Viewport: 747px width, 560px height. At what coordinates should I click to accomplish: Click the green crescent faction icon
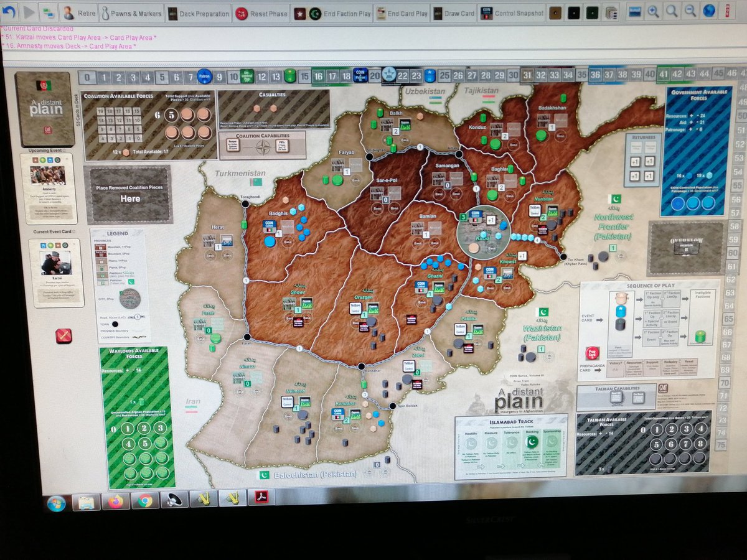[314, 14]
